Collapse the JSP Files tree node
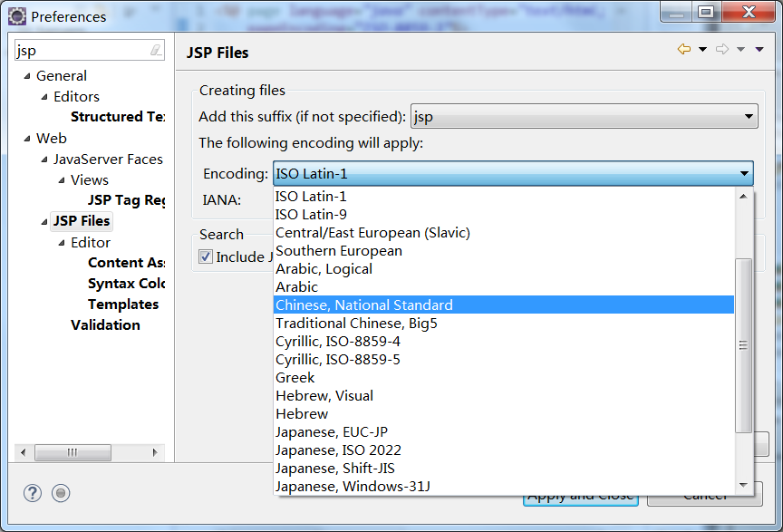This screenshot has width=783, height=532. coord(44,221)
